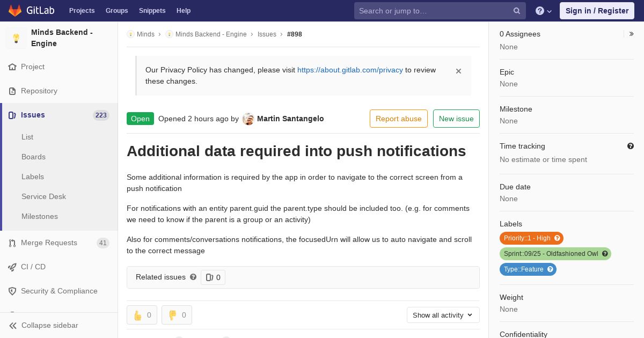Collapse the right sidebar with double chevron
Image resolution: width=644 pixels, height=338 pixels.
point(632,34)
